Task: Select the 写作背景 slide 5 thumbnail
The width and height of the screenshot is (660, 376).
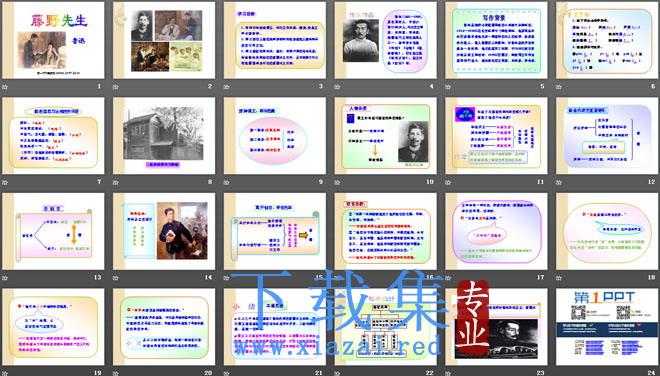Action: click(496, 40)
